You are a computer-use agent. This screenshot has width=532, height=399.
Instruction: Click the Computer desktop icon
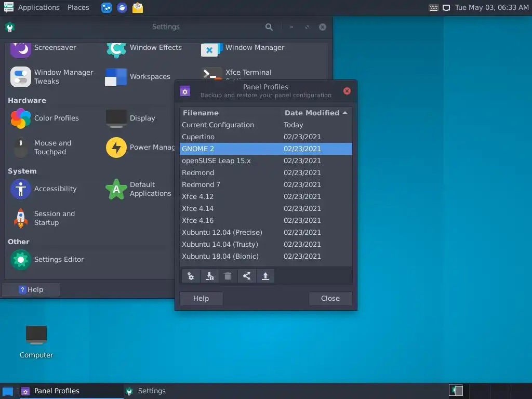(x=36, y=341)
